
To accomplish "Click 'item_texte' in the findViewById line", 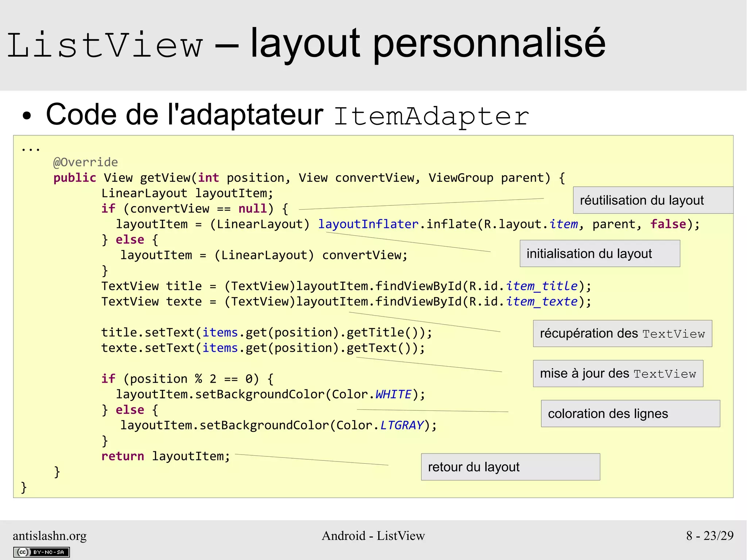I will pyautogui.click(x=542, y=301).
